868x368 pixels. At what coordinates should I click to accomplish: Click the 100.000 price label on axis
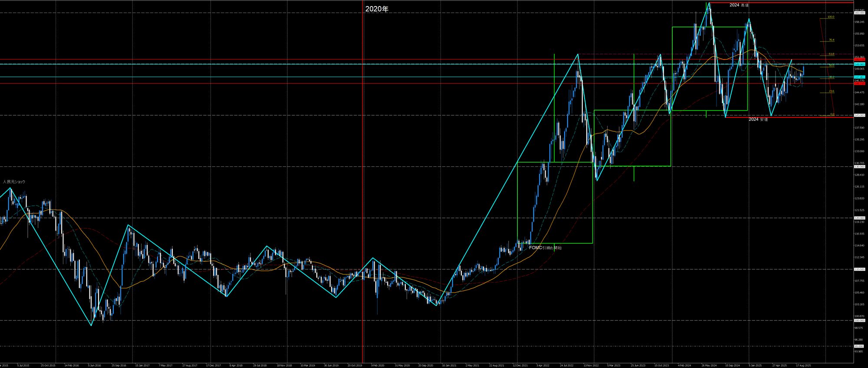click(859, 321)
